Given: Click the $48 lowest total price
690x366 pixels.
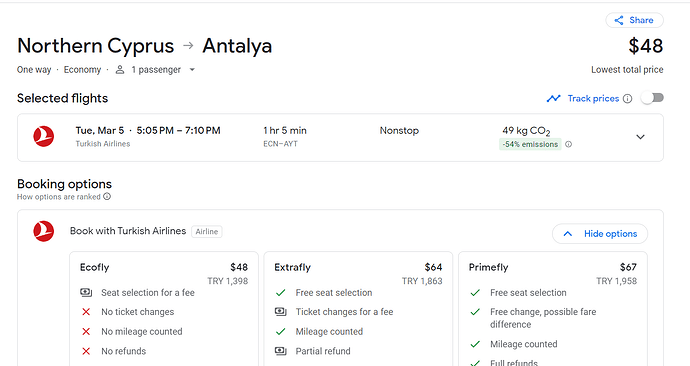Looking at the screenshot, I should pyautogui.click(x=646, y=46).
